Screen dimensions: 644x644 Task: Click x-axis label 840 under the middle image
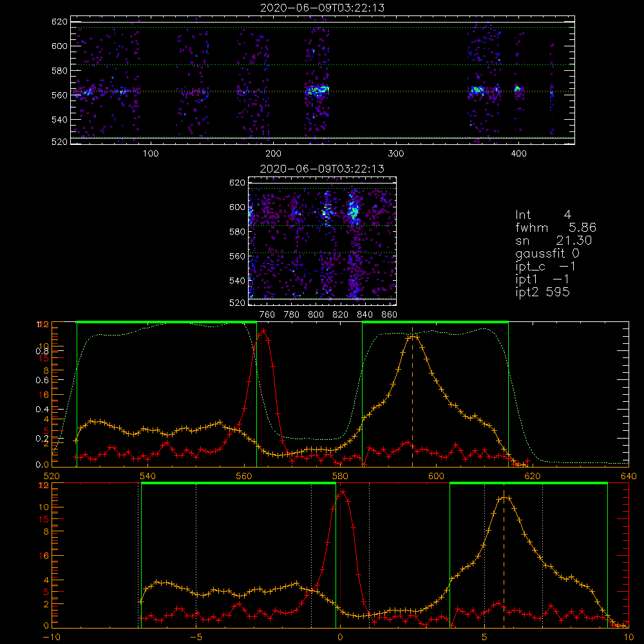point(365,315)
